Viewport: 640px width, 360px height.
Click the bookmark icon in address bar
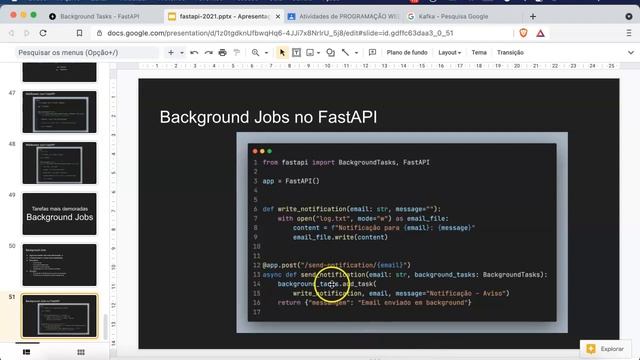79,33
